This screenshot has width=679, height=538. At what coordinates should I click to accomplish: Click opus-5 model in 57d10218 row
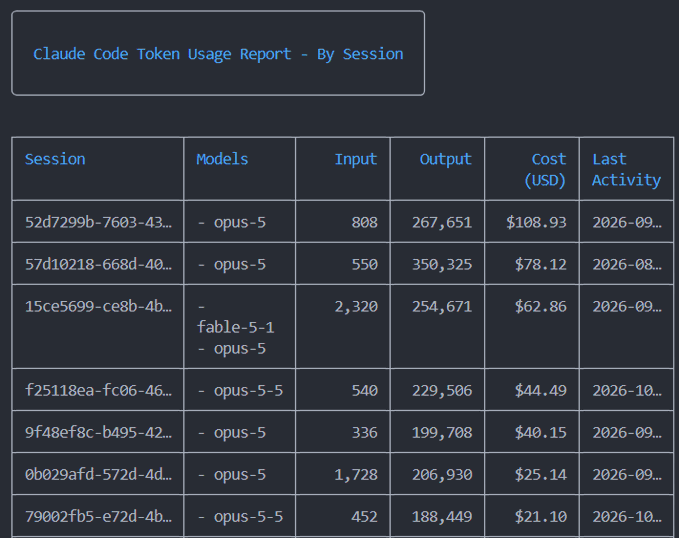(239, 265)
